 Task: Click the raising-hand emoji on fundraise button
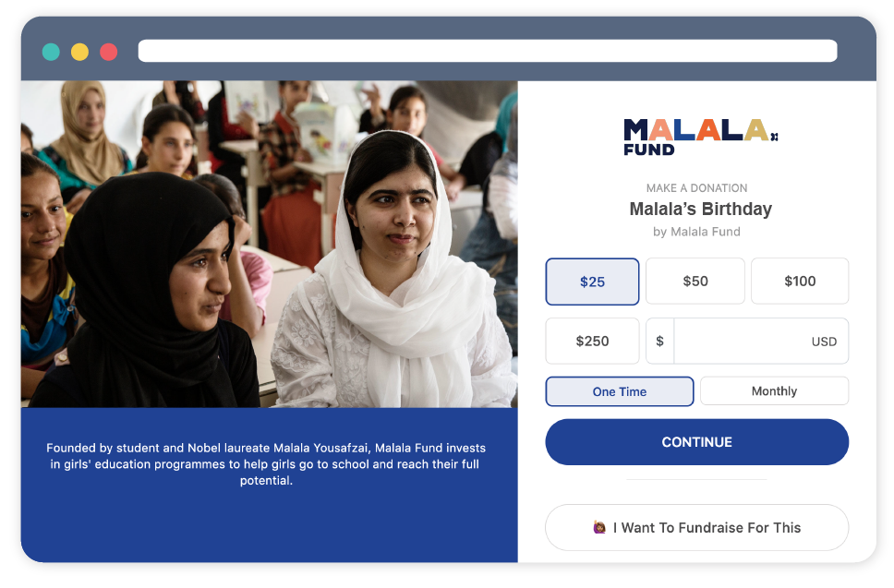coord(599,528)
